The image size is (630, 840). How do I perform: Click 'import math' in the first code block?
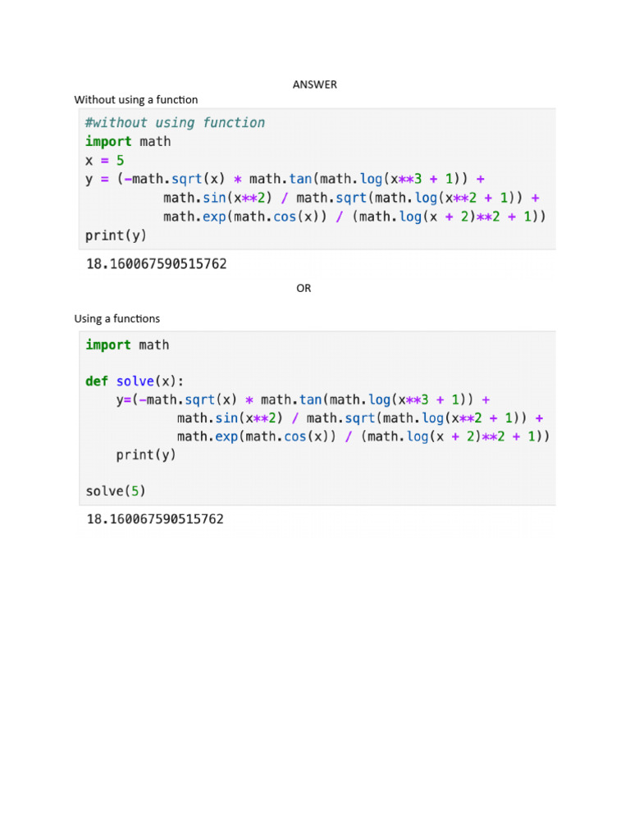click(128, 141)
